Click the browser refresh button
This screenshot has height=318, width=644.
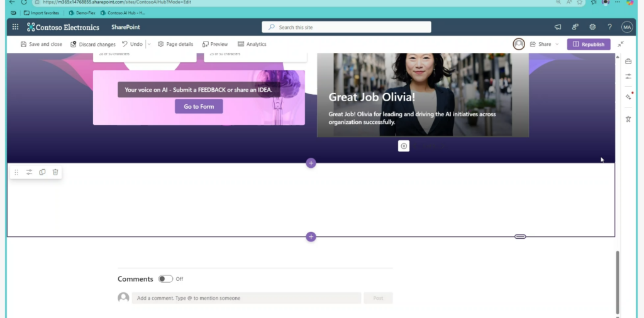24,2
